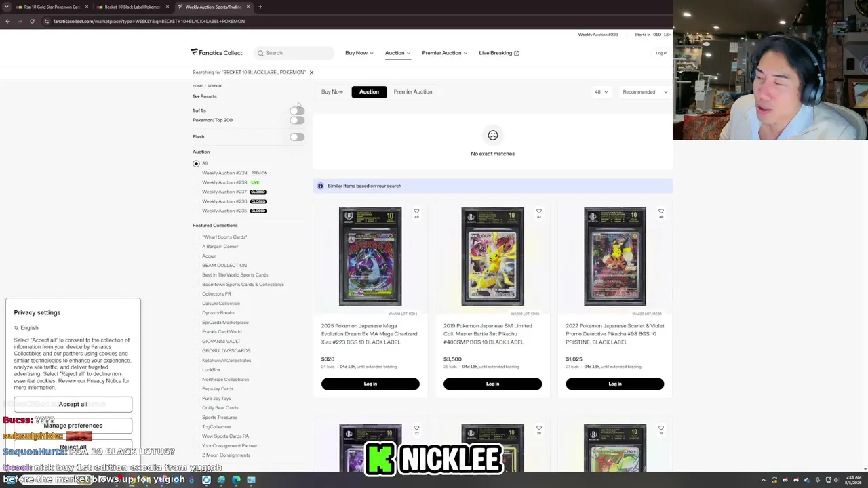Image resolution: width=868 pixels, height=488 pixels.
Task: Accept all cookies in Privacy settings
Action: pyautogui.click(x=73, y=405)
